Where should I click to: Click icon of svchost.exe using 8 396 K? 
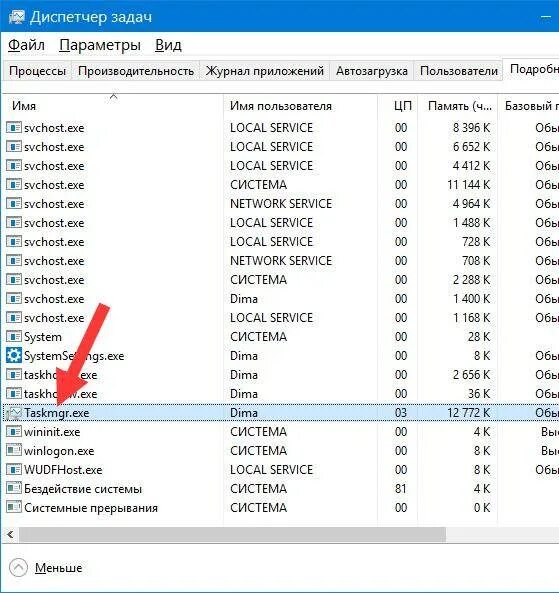pyautogui.click(x=14, y=127)
